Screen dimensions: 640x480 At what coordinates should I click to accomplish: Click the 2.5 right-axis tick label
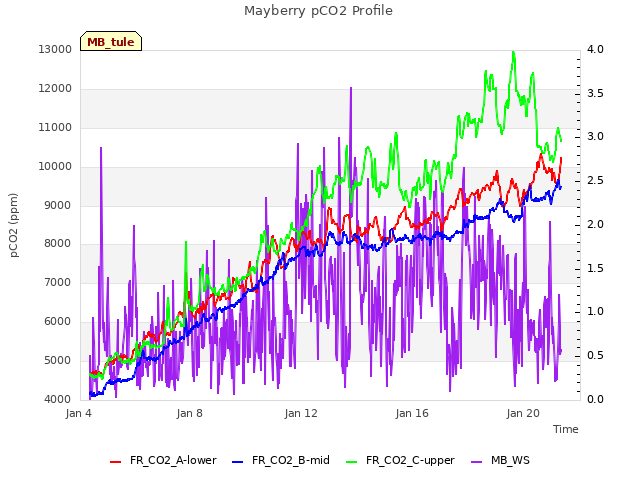tap(596, 181)
